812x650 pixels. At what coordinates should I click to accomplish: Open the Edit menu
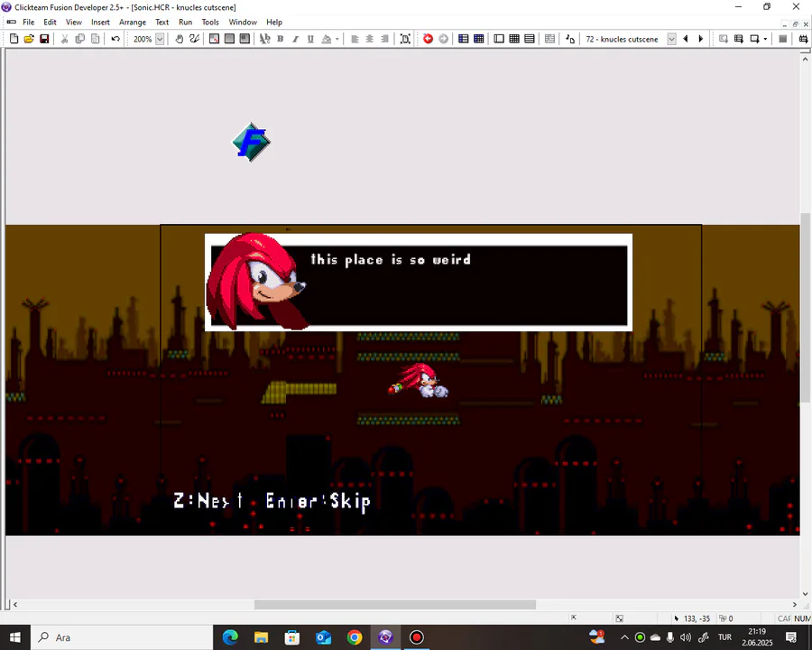[50, 23]
